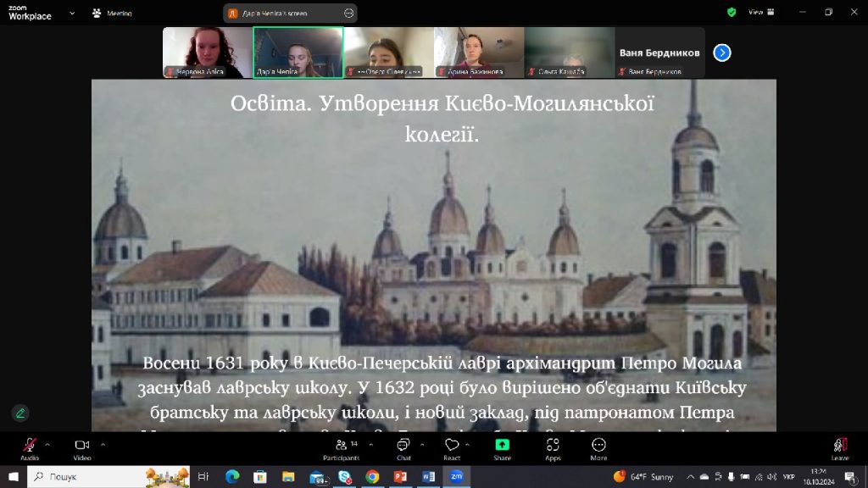Viewport: 868px width, 488px height.
Task: Click the system tray microphone icon
Action: pyautogui.click(x=732, y=477)
